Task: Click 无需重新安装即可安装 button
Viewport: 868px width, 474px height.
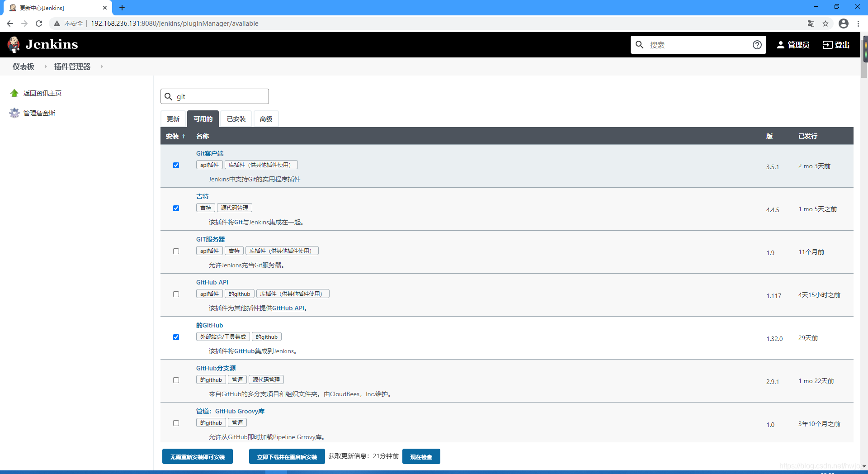Action: (x=198, y=457)
